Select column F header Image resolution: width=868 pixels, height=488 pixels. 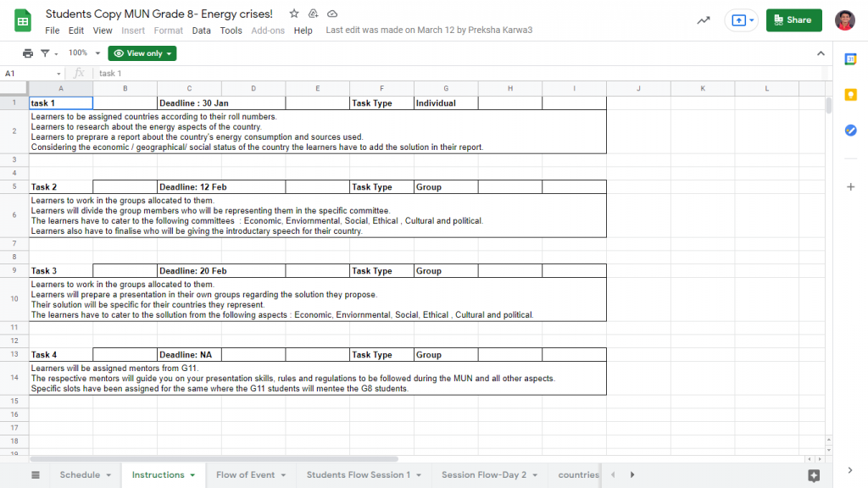(x=382, y=88)
